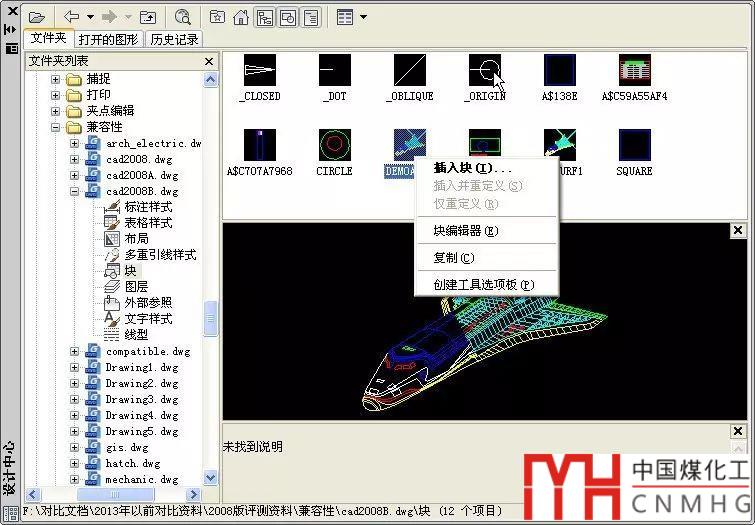
Task: Open the Views dropdown arrow
Action: click(x=363, y=17)
